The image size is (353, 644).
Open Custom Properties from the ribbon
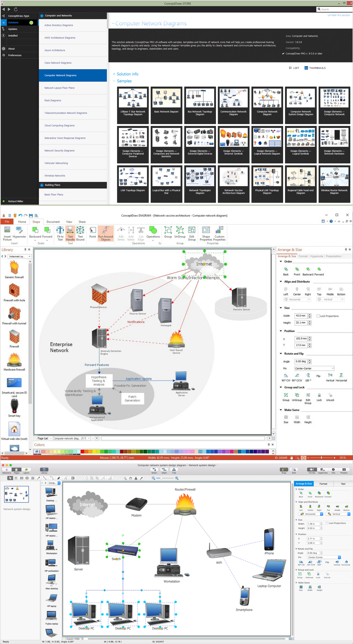tap(219, 233)
